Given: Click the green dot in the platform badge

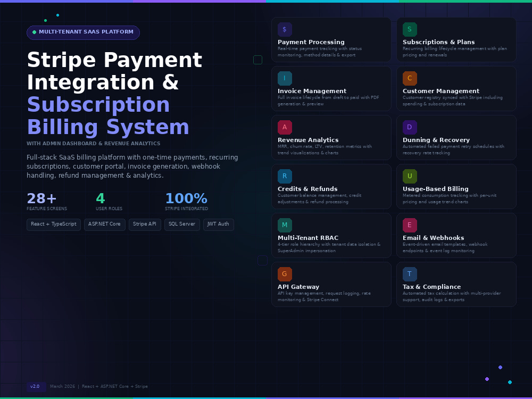Looking at the screenshot, I should (x=34, y=32).
